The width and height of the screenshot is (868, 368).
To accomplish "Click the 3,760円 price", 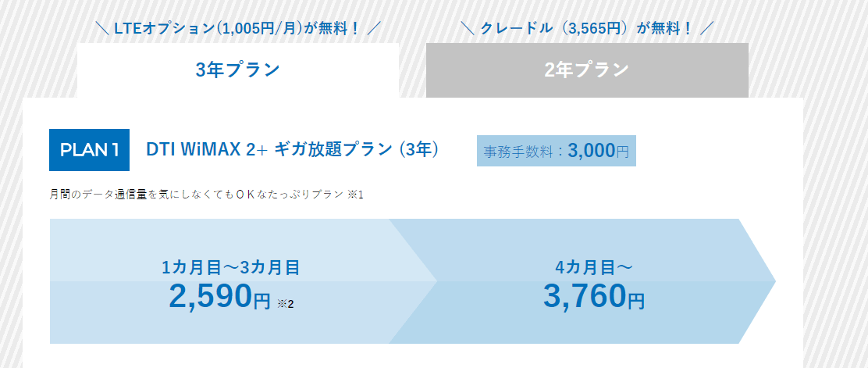I will (593, 296).
